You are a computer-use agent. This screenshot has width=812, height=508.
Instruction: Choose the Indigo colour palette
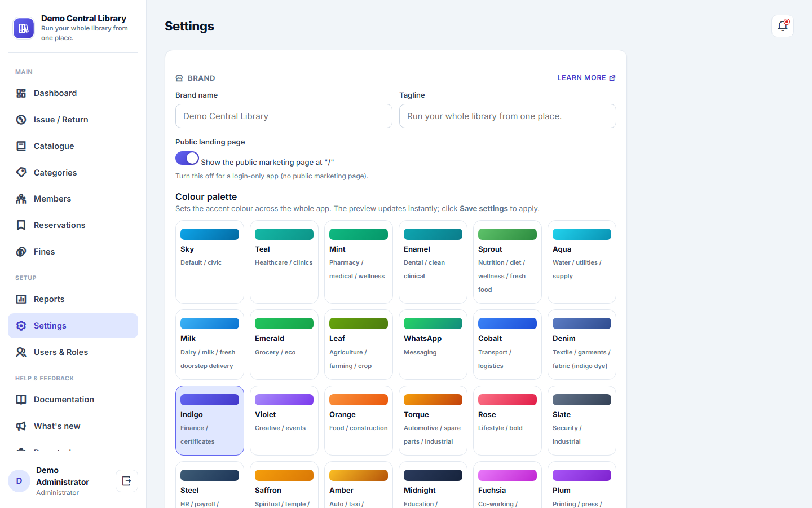click(210, 421)
